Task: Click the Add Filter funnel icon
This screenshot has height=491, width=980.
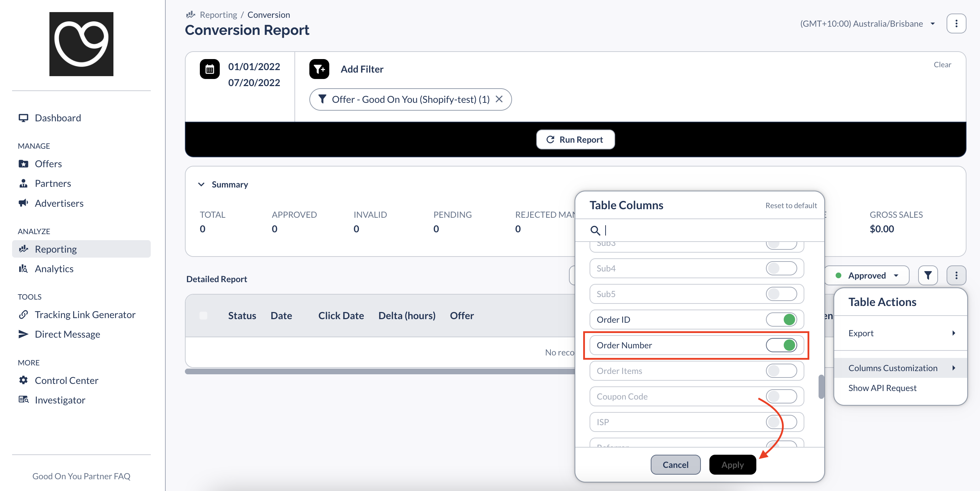Action: [x=319, y=69]
